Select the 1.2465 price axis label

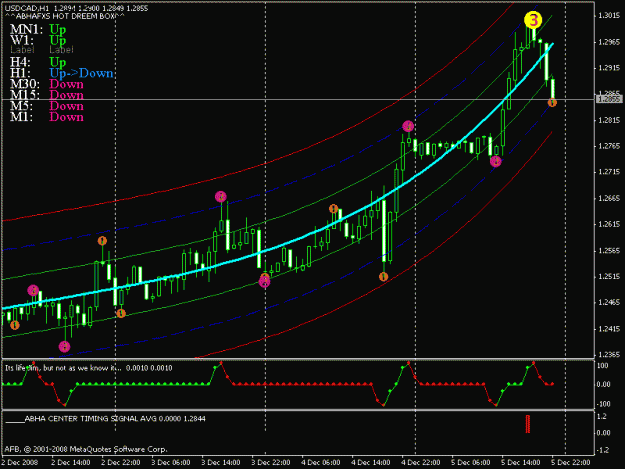coord(609,302)
